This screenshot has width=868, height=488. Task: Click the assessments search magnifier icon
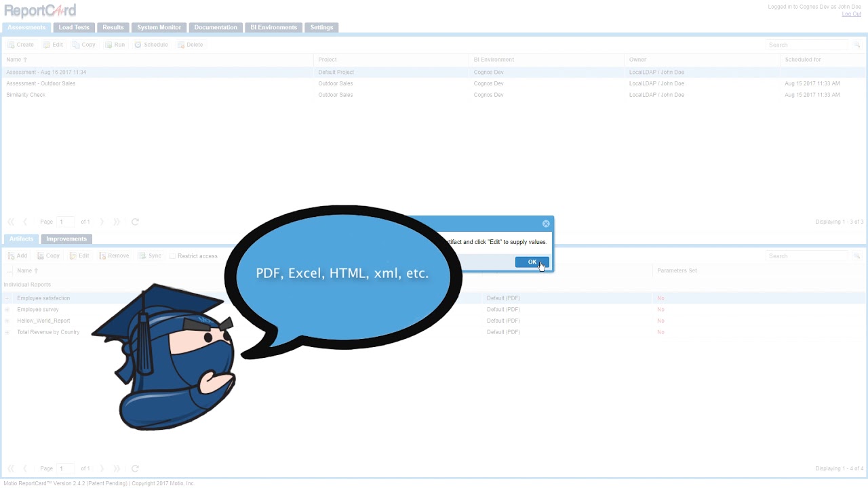(857, 45)
